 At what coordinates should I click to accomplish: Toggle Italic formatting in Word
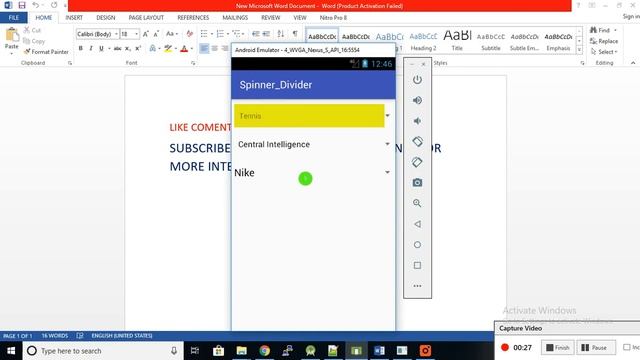(91, 49)
